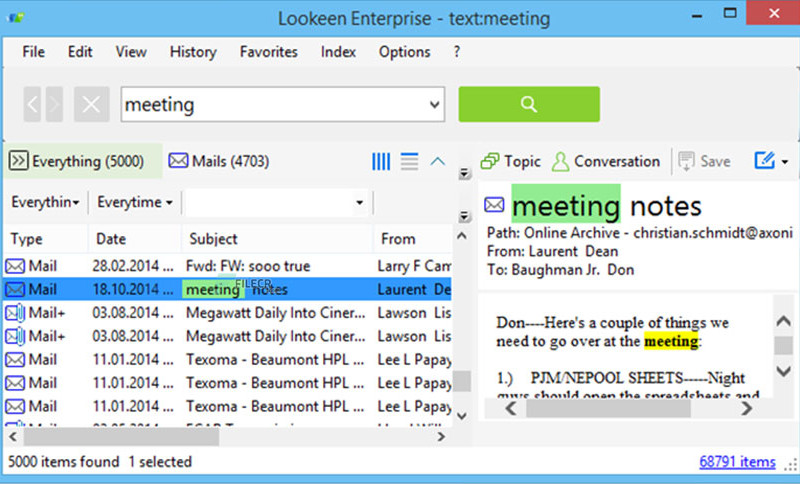This screenshot has width=800, height=484.
Task: Click the results list vertical scrollbar thumb
Action: click(x=462, y=381)
